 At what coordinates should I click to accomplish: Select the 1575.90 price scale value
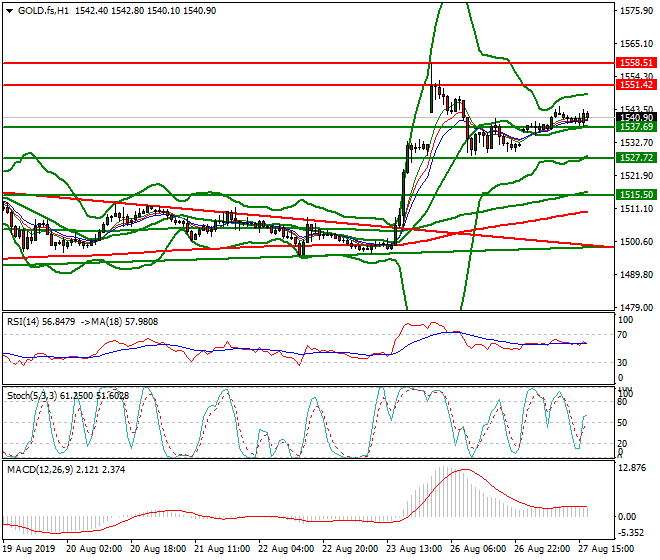click(x=636, y=11)
